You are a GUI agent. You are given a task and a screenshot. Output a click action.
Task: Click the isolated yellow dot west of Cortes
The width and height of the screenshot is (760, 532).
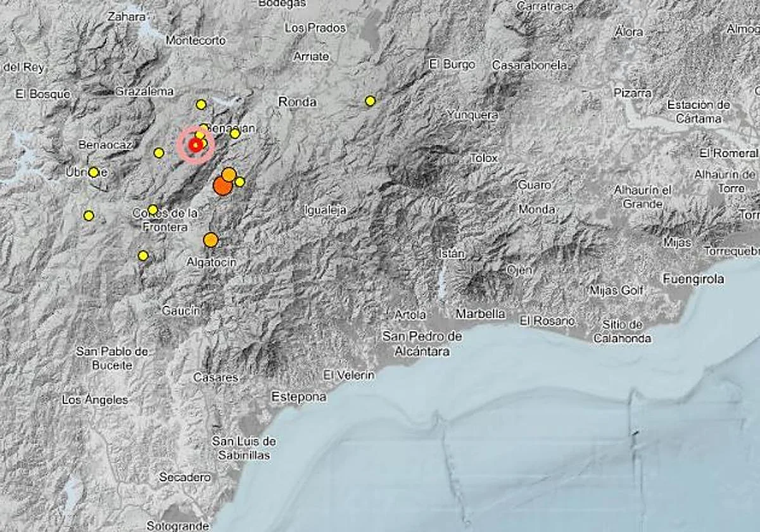[88, 216]
